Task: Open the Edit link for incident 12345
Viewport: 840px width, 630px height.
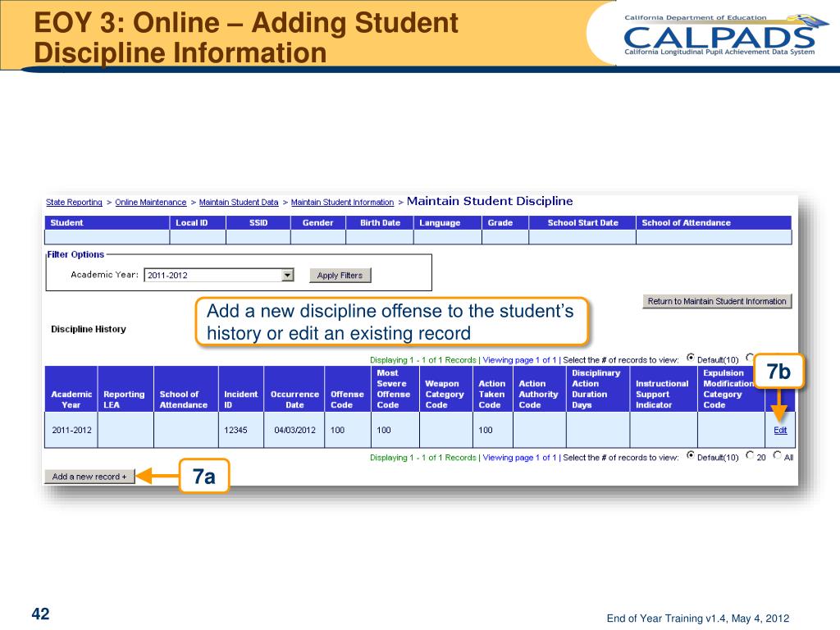Action: click(x=780, y=430)
